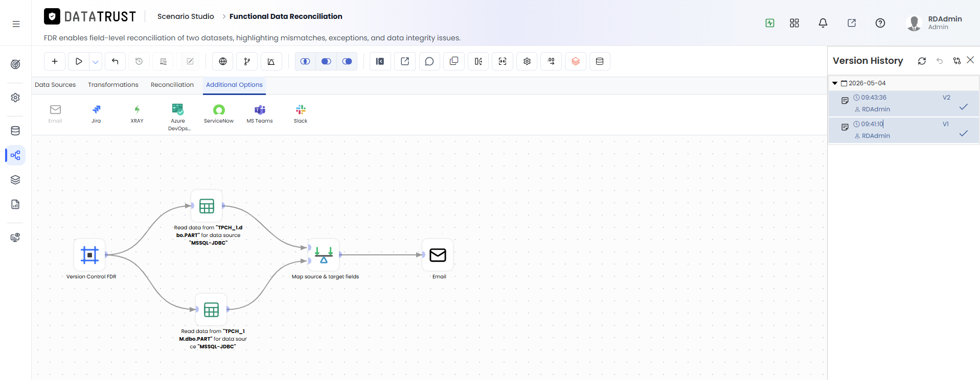This screenshot has width=980, height=380.
Task: Select the right-join Venn toggle
Action: coord(347,61)
